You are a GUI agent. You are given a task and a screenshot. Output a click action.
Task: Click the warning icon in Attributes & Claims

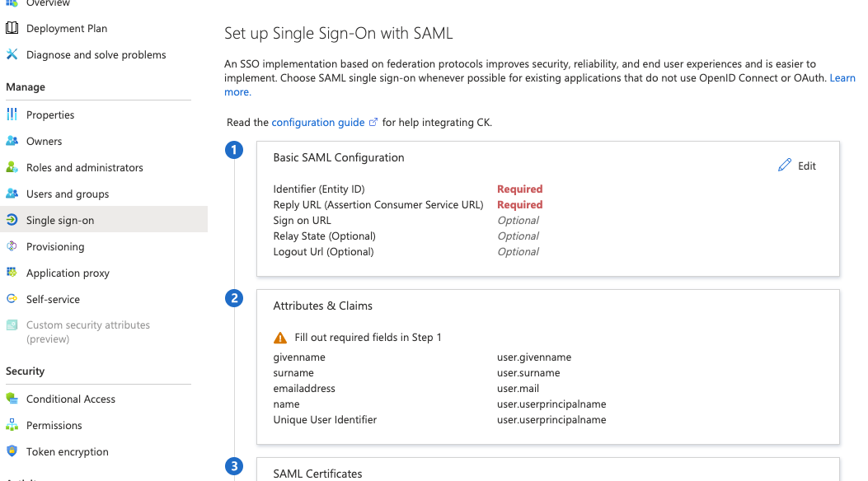coord(280,337)
